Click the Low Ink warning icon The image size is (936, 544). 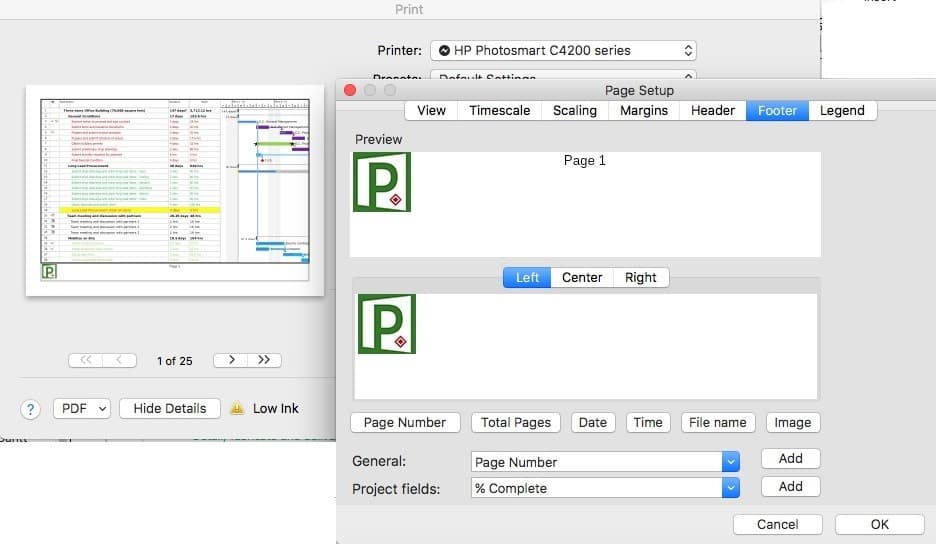[x=237, y=408]
